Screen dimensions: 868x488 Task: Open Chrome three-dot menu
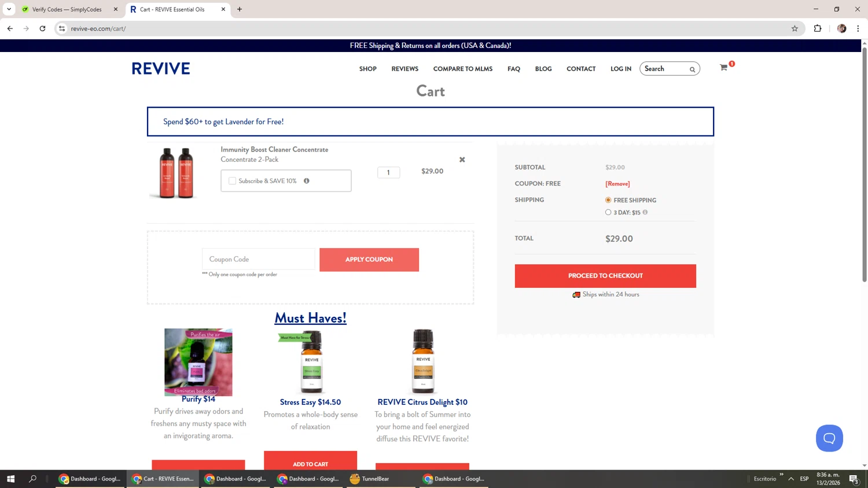pyautogui.click(x=858, y=28)
